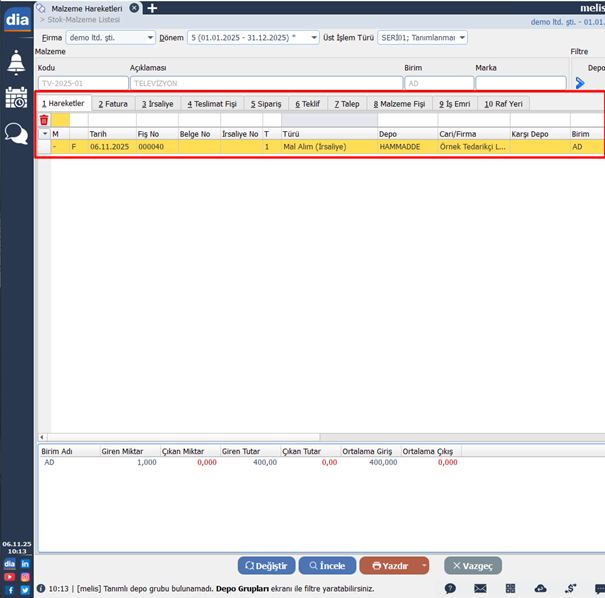Switch to the Fatura tab

coord(113,103)
